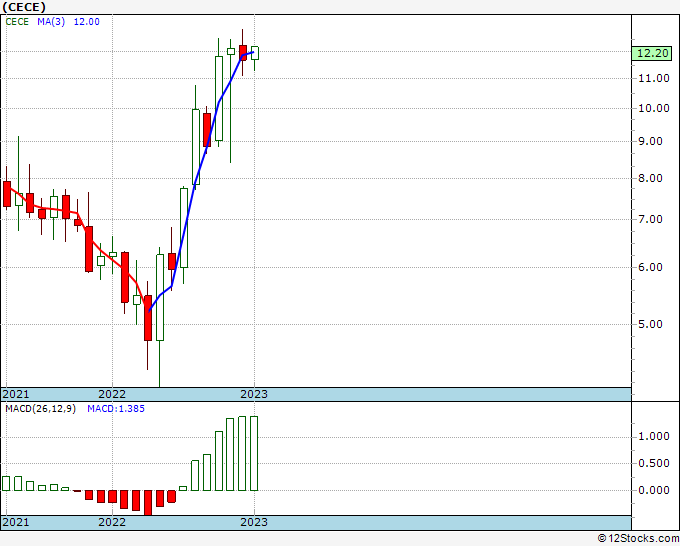
Task: Click the 10.00 price axis label
Action: click(654, 108)
